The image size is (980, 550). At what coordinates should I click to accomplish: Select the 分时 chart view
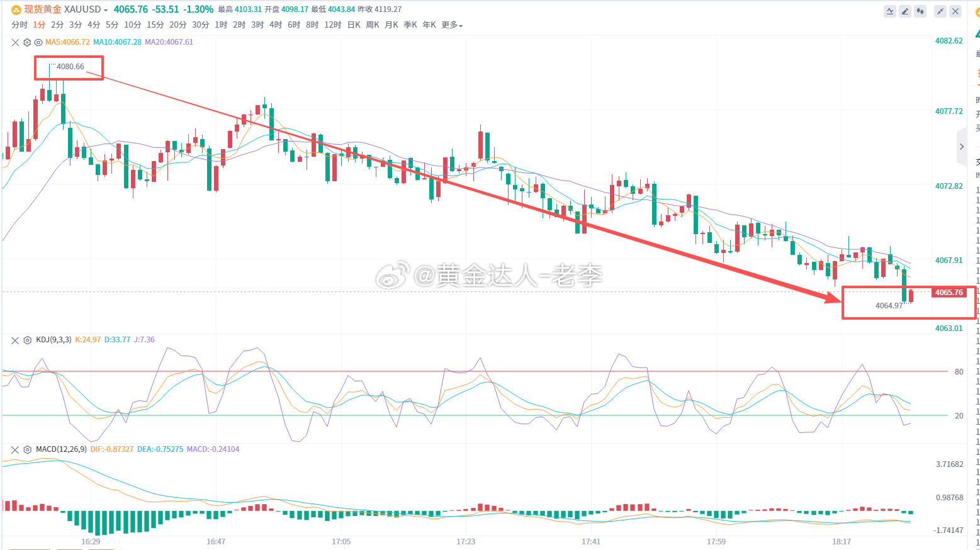[20, 25]
